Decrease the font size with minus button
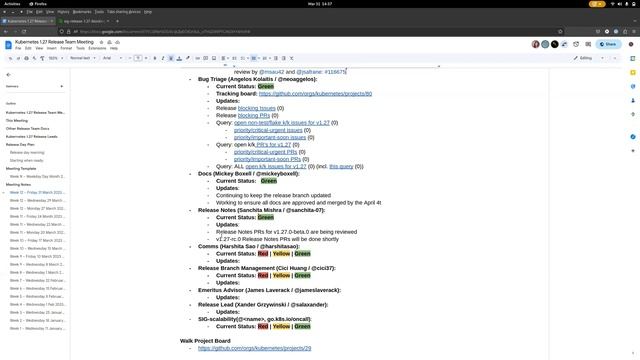 [x=130, y=58]
